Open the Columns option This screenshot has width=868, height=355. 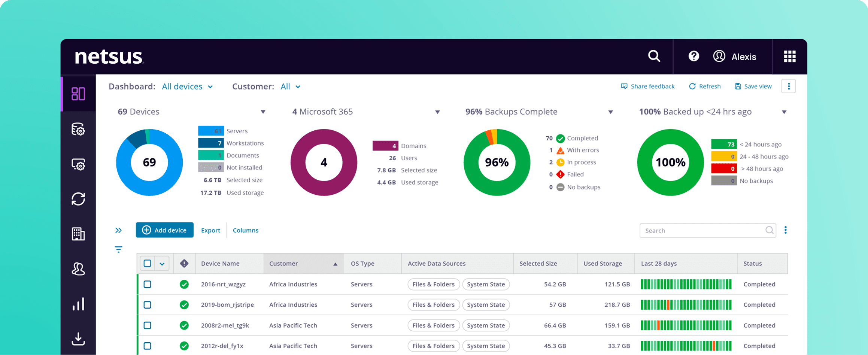click(245, 230)
